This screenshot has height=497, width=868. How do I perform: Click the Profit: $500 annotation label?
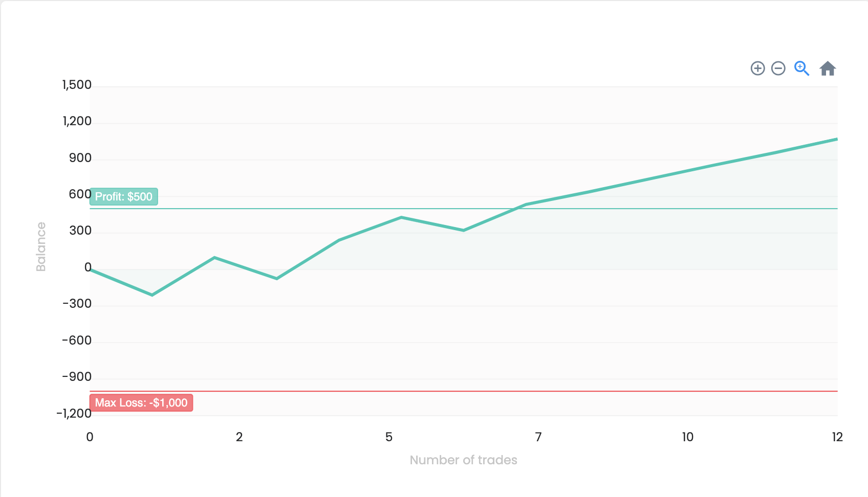[x=124, y=197]
